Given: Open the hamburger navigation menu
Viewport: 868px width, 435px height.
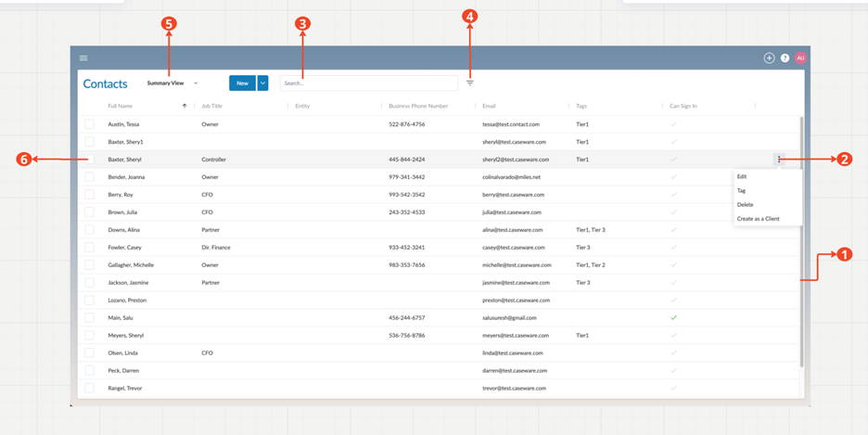Looking at the screenshot, I should click(83, 58).
